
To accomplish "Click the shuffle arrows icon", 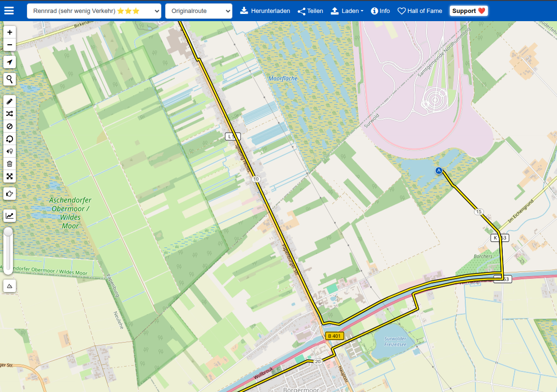I will pos(10,114).
